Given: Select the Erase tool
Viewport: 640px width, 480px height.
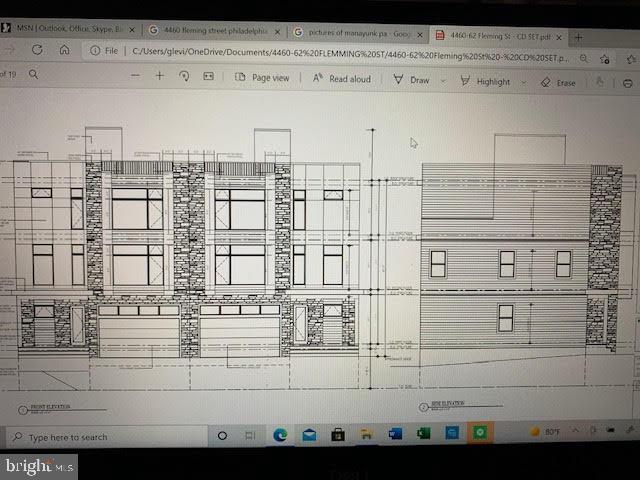Looking at the screenshot, I should (558, 82).
